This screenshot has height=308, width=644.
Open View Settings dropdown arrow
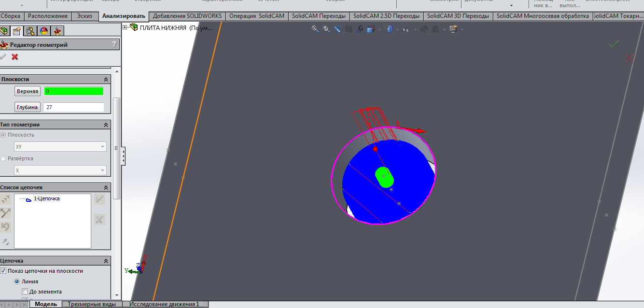point(462,30)
